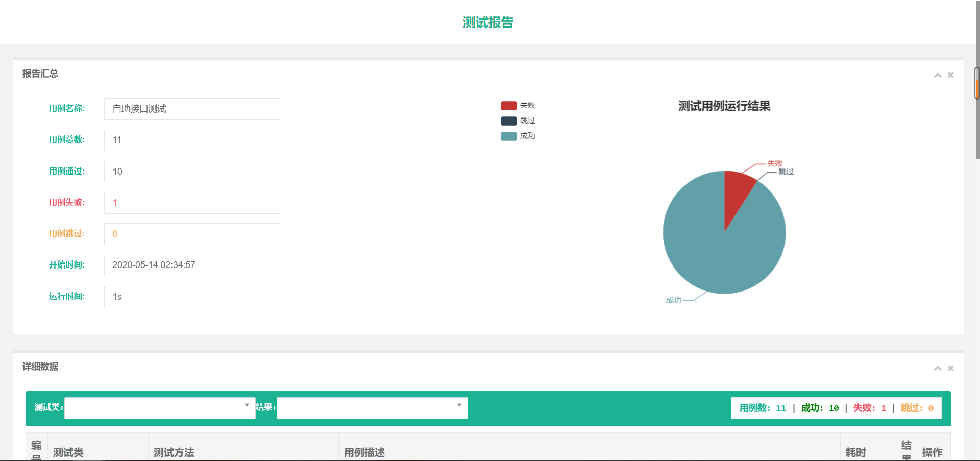This screenshot has height=461, width=980.
Task: Click 成功: 10 in summary bar
Action: point(820,408)
